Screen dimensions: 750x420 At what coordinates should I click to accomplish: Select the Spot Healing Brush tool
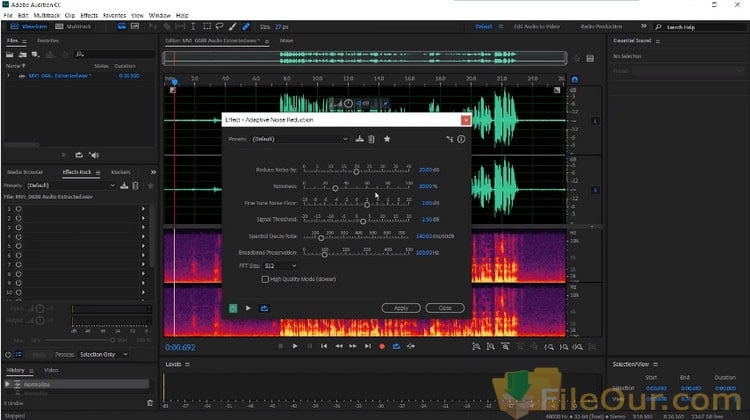click(246, 27)
